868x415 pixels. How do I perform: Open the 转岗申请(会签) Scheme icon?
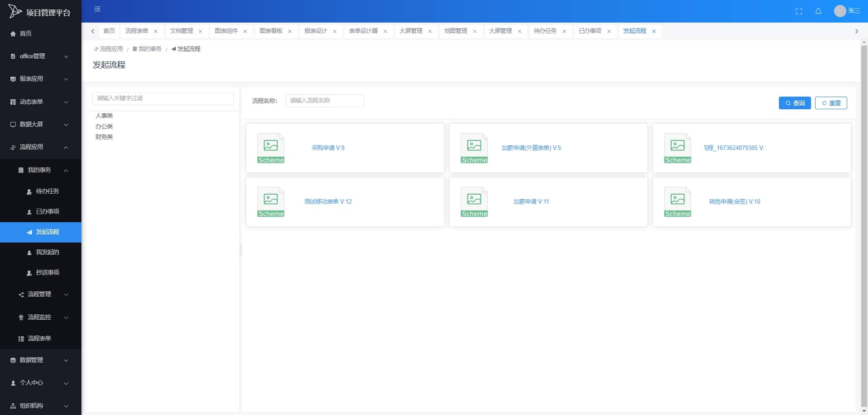(x=678, y=202)
